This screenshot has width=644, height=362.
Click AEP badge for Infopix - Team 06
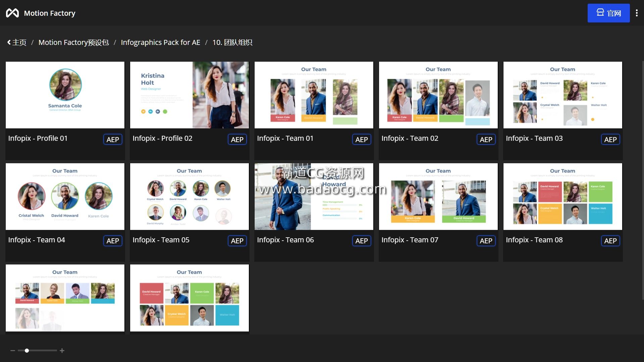[x=362, y=241]
